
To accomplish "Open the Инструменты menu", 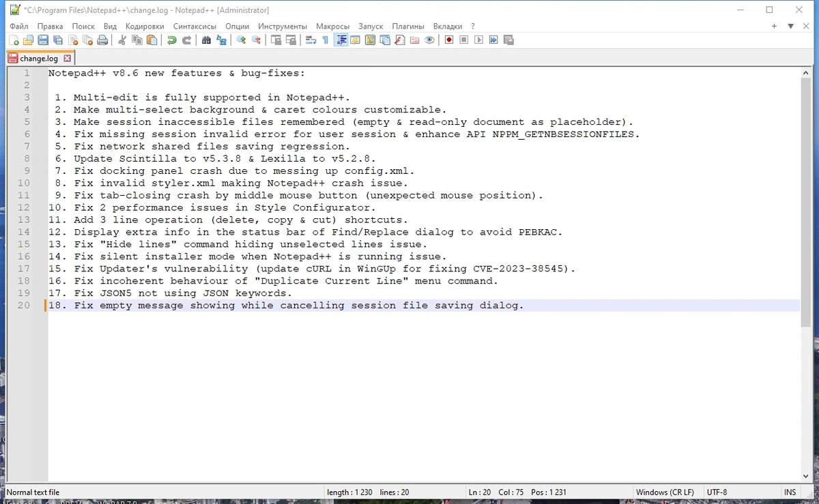I will (283, 26).
